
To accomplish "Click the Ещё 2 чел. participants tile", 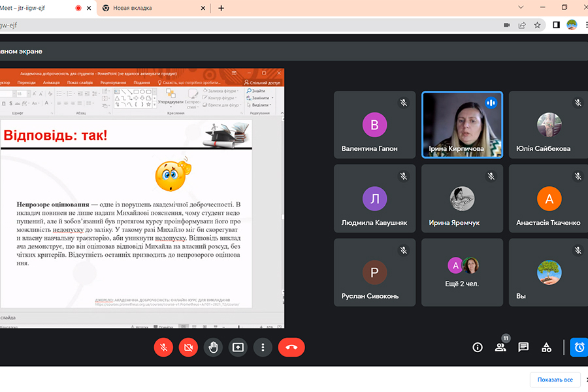I will tap(462, 272).
